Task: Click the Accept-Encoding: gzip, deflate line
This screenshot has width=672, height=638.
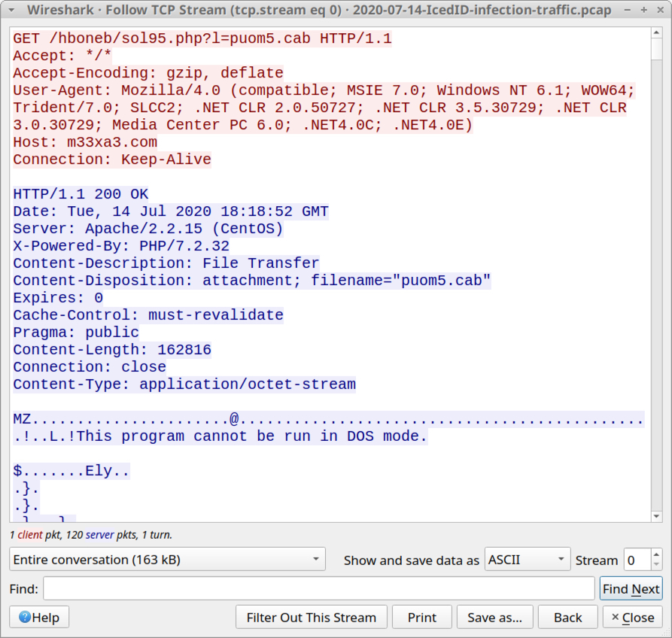Action: point(147,73)
